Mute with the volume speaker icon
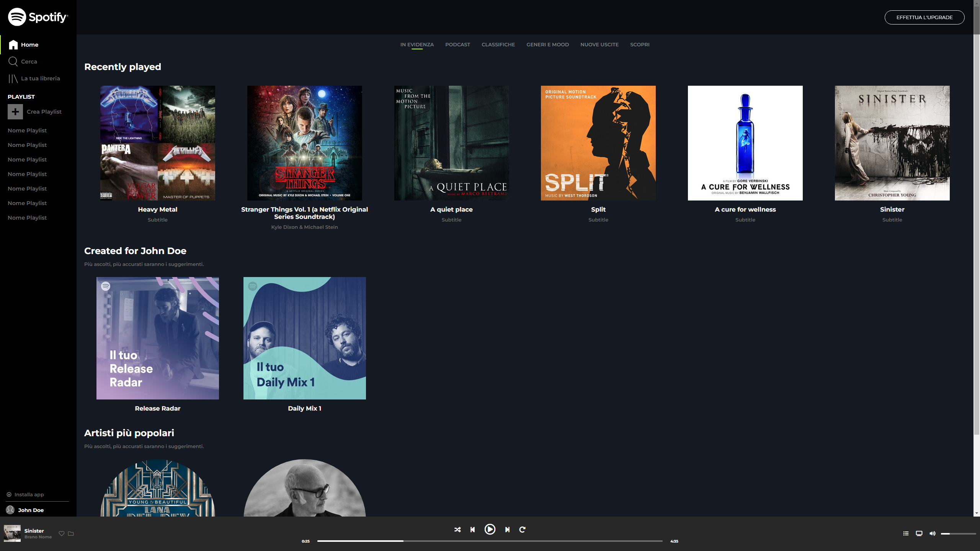The height and width of the screenshot is (551, 980). pos(933,533)
